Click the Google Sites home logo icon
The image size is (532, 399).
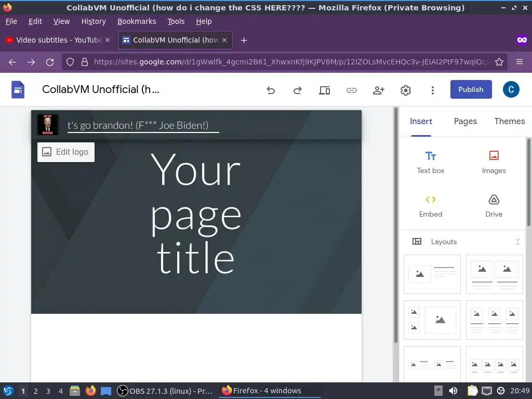[18, 89]
